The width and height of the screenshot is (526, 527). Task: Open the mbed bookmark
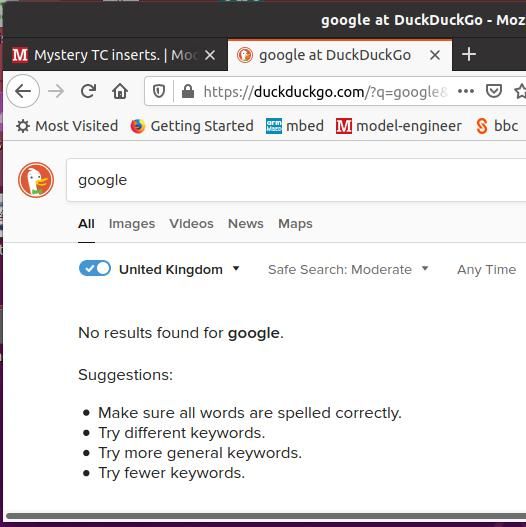[295, 126]
